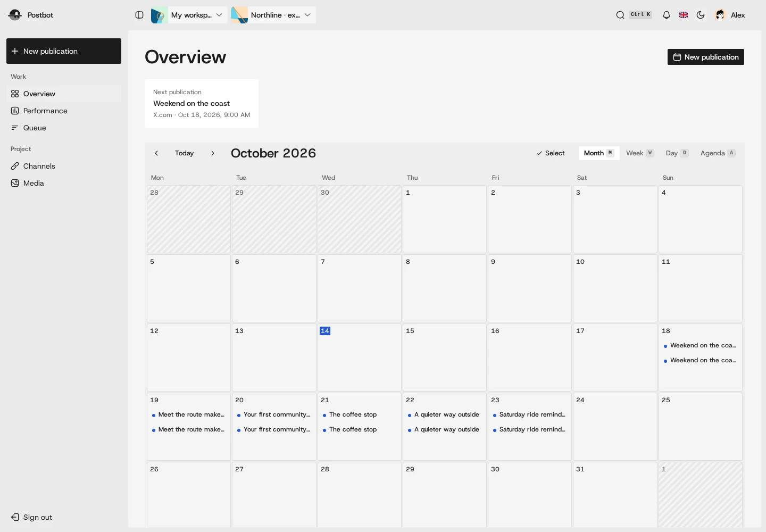Click the top-right New publication button

706,57
